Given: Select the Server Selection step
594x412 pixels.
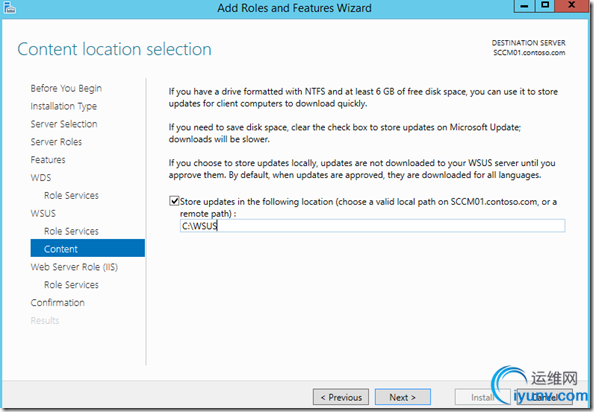Looking at the screenshot, I should pos(64,124).
